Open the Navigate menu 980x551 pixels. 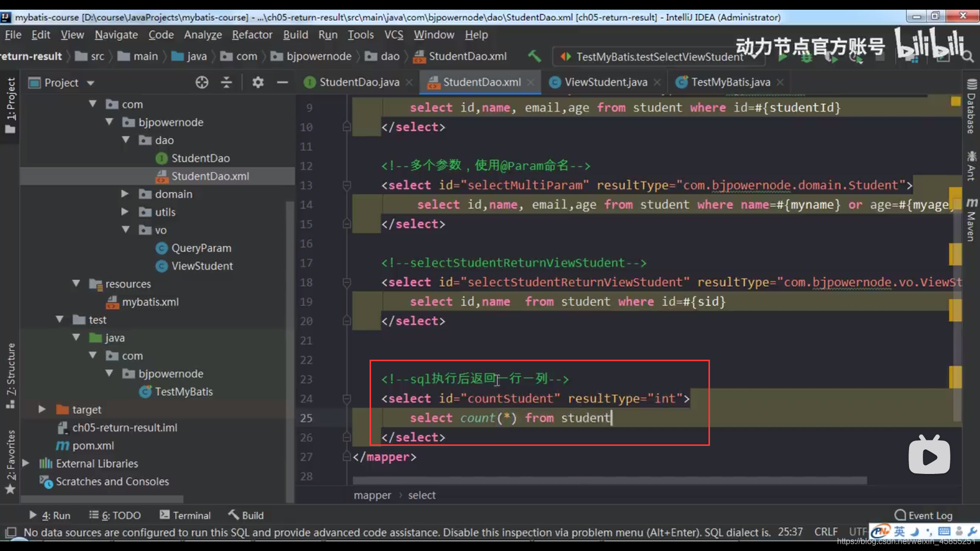point(116,35)
